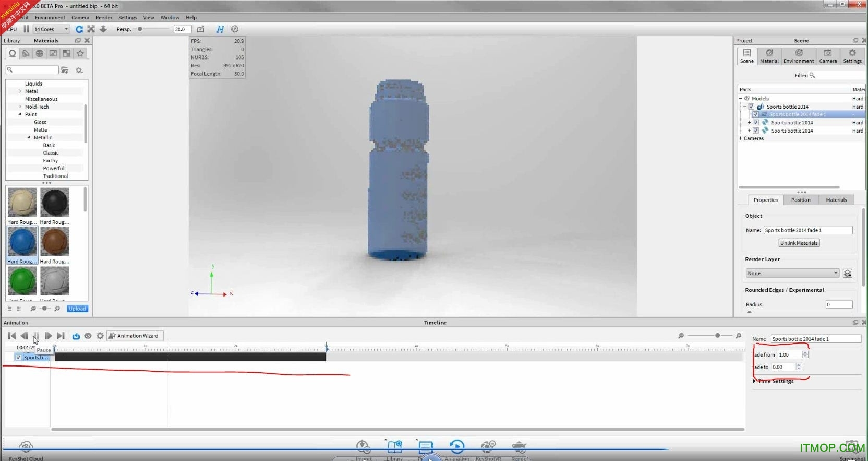Screen dimensions: 868x461
Task: Switch to the Position tab
Action: [x=800, y=200]
